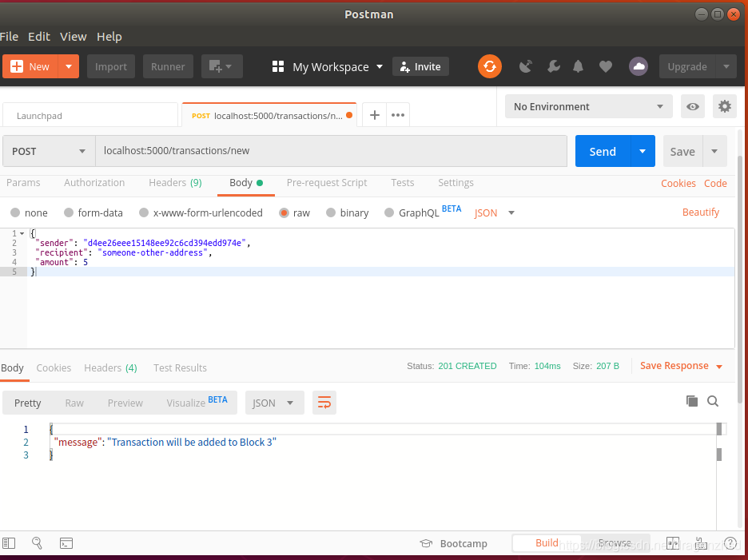Click the two-pane layout icon

[673, 543]
